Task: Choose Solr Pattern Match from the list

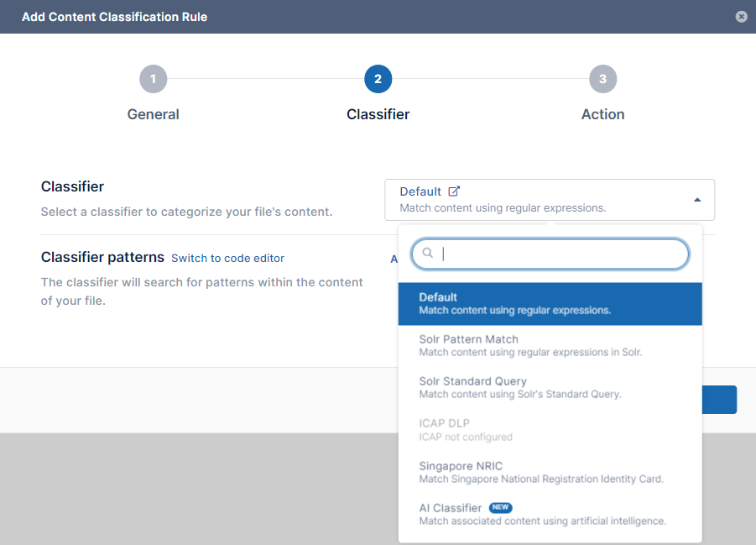Action: (x=550, y=345)
